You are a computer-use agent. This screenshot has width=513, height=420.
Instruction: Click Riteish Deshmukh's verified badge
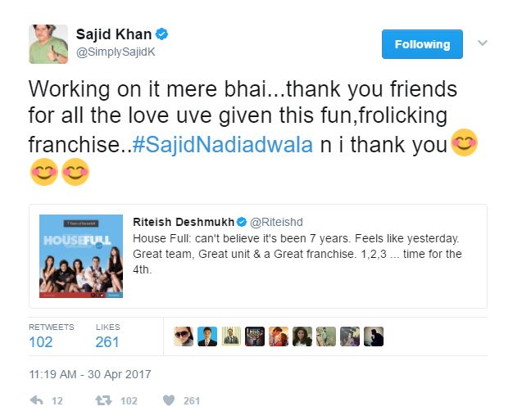tap(242, 222)
